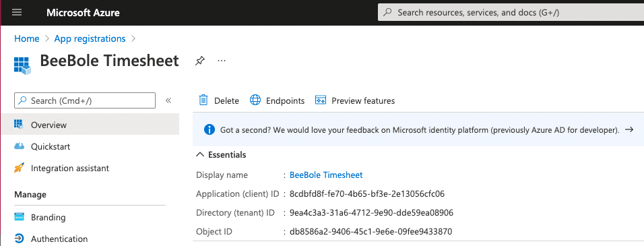Go to Home breadcrumb
The width and height of the screenshot is (644, 246).
pyautogui.click(x=27, y=38)
